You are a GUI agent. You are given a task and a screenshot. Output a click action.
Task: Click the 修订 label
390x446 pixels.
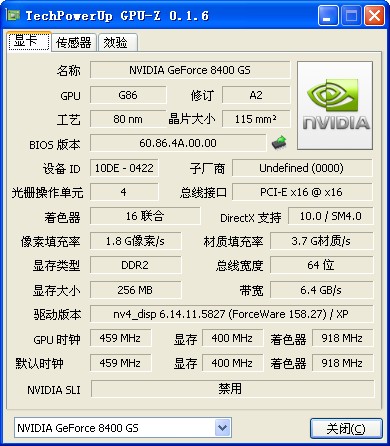(202, 96)
